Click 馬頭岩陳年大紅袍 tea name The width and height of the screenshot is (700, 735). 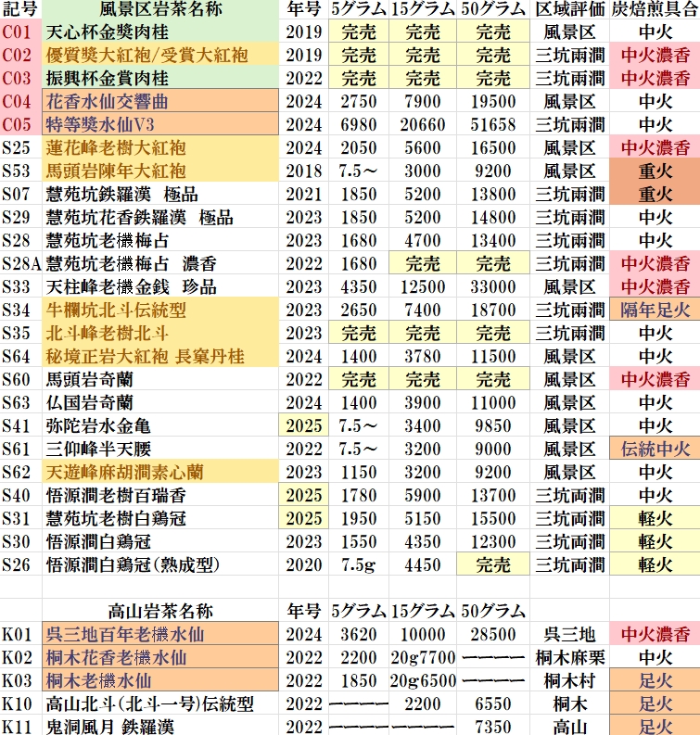tap(116, 171)
